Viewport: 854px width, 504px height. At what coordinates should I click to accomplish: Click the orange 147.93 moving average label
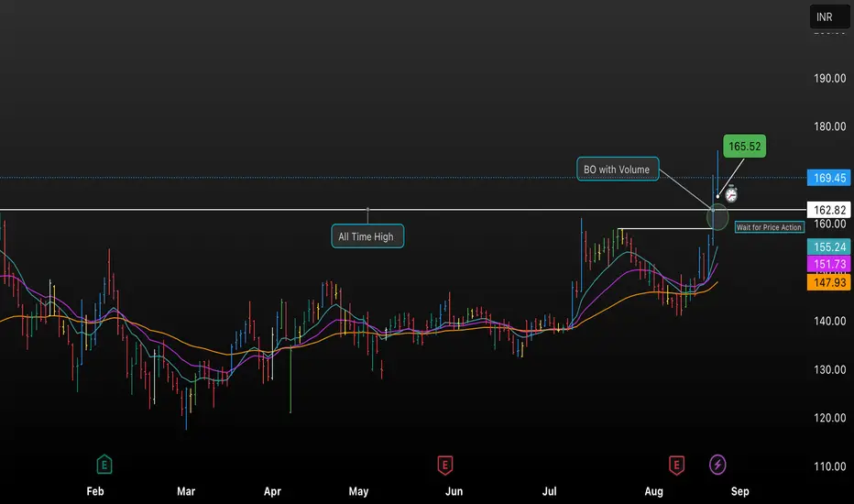[829, 282]
